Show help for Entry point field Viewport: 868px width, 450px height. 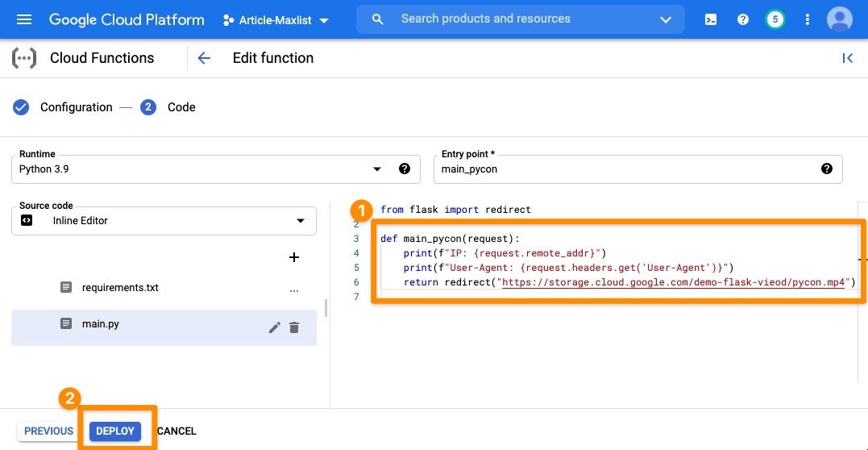click(826, 169)
